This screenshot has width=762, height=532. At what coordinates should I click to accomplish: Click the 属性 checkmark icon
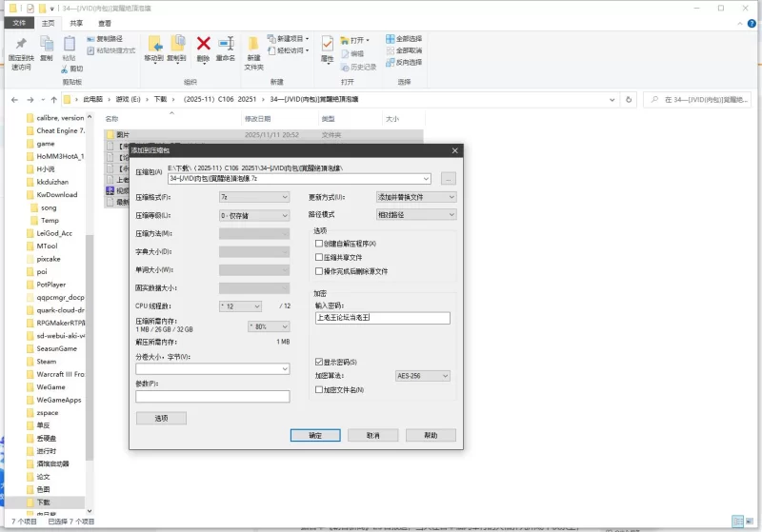327,44
